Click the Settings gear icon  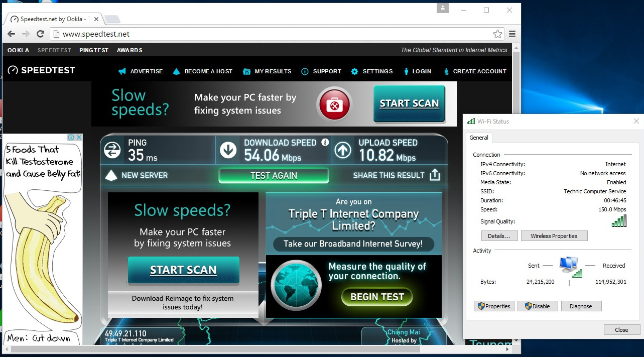click(354, 71)
